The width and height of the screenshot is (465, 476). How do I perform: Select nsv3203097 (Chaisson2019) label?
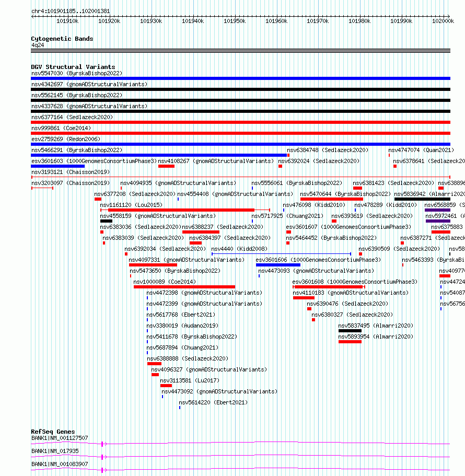(71, 183)
